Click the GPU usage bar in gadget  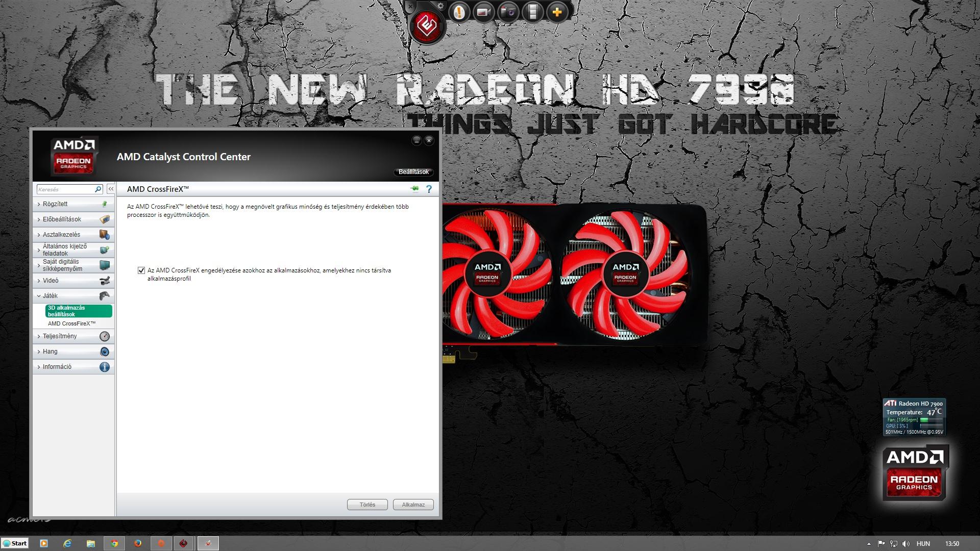(x=932, y=426)
